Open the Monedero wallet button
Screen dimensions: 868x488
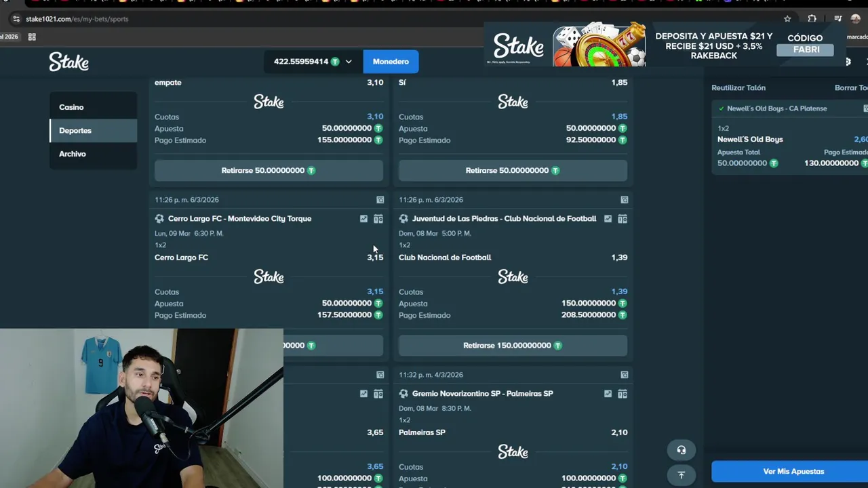coord(391,62)
